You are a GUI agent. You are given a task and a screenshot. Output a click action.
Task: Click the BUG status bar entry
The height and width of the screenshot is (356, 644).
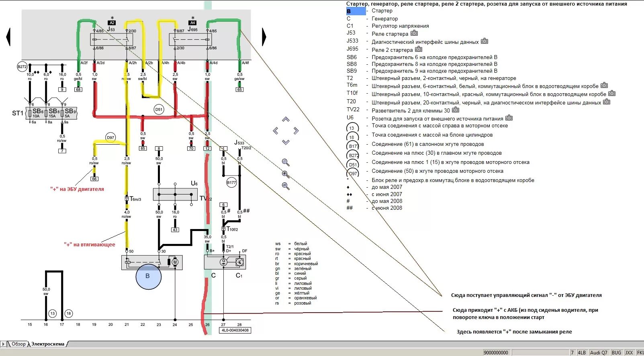coord(616,352)
